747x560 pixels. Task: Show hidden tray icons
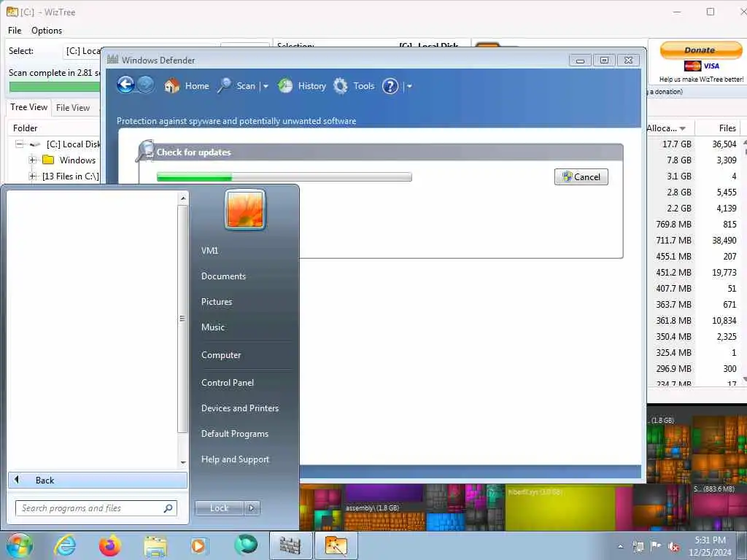620,547
